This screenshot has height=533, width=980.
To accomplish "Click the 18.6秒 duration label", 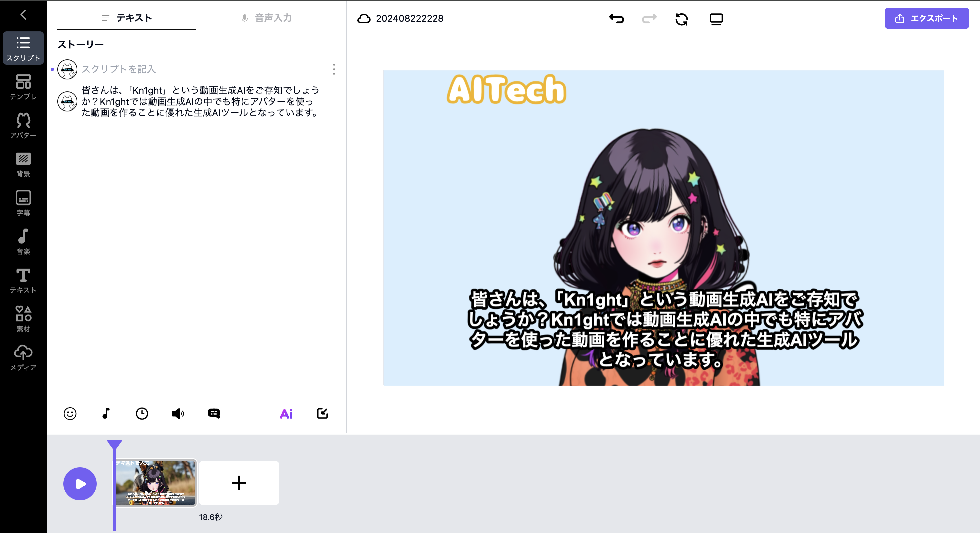I will 210,517.
